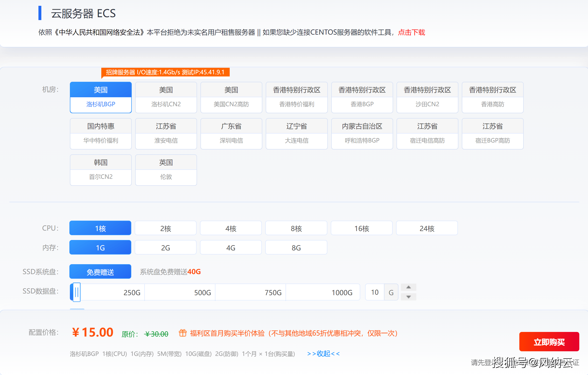Click the struck-through ¥30.00 original price
Viewport: 588px width, 375px height.
coord(156,334)
